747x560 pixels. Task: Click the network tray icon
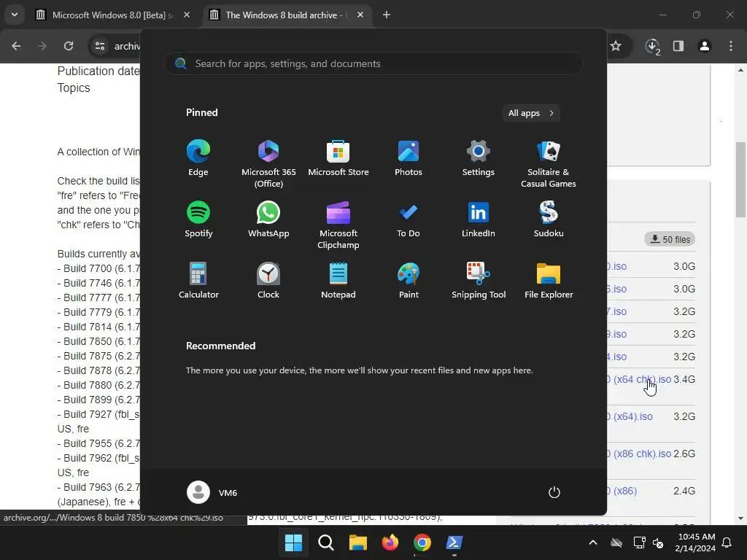[x=639, y=542]
